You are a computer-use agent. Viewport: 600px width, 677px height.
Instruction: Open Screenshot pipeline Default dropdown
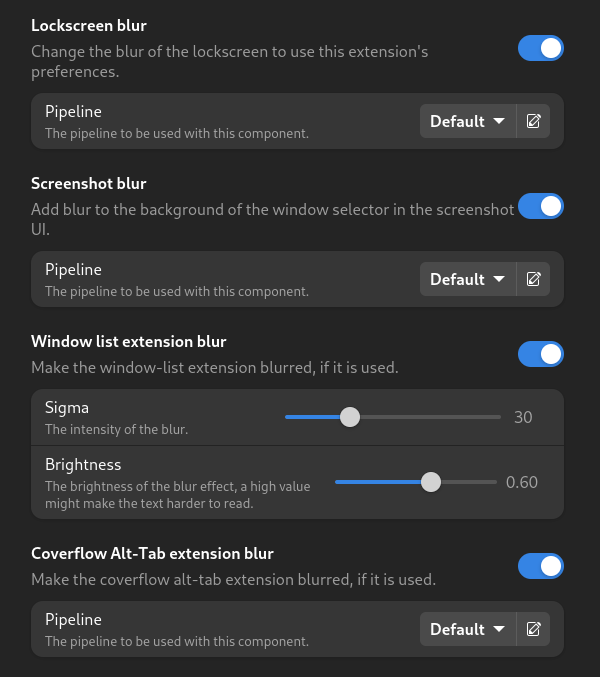468,279
